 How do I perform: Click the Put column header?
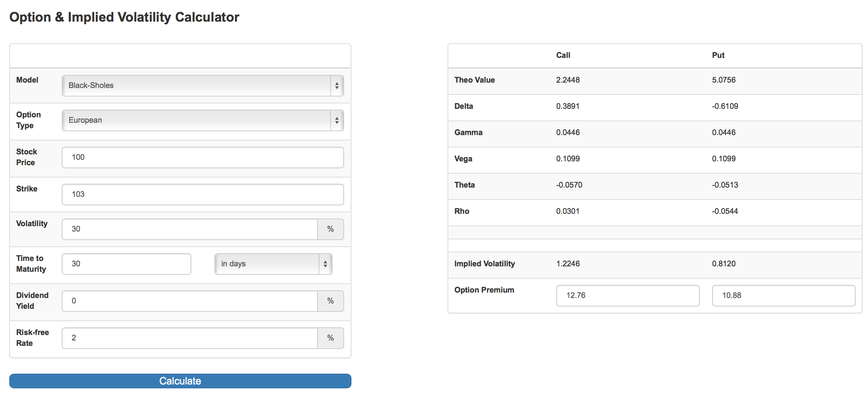[x=718, y=55]
